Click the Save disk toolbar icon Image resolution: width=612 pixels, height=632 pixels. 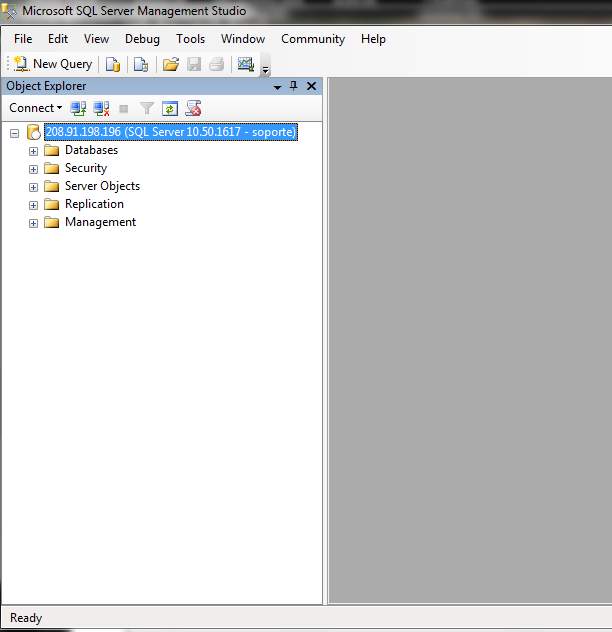194,64
